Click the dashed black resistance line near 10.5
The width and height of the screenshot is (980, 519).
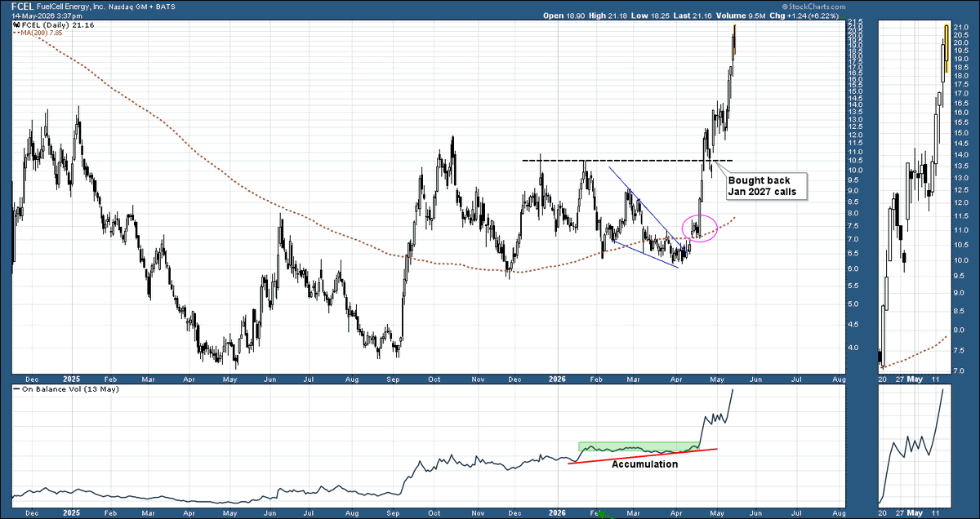[627, 161]
